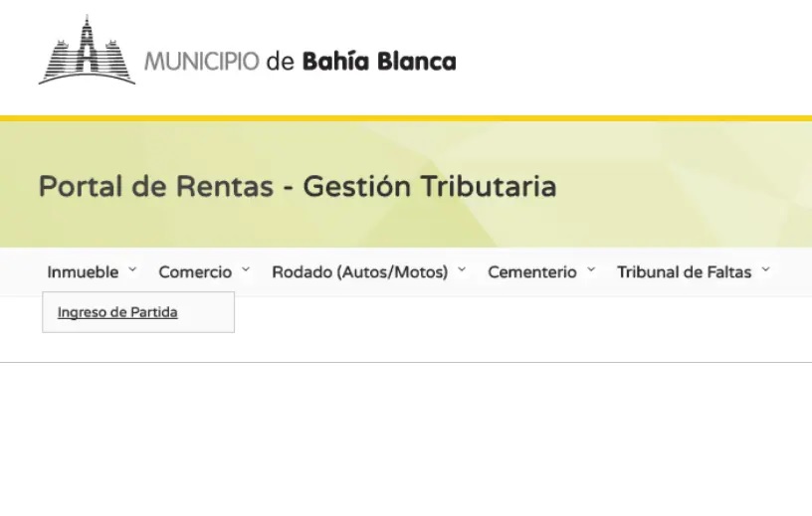812x516 pixels.
Task: Click the Bahía Blanca building logo icon
Action: tap(87, 51)
